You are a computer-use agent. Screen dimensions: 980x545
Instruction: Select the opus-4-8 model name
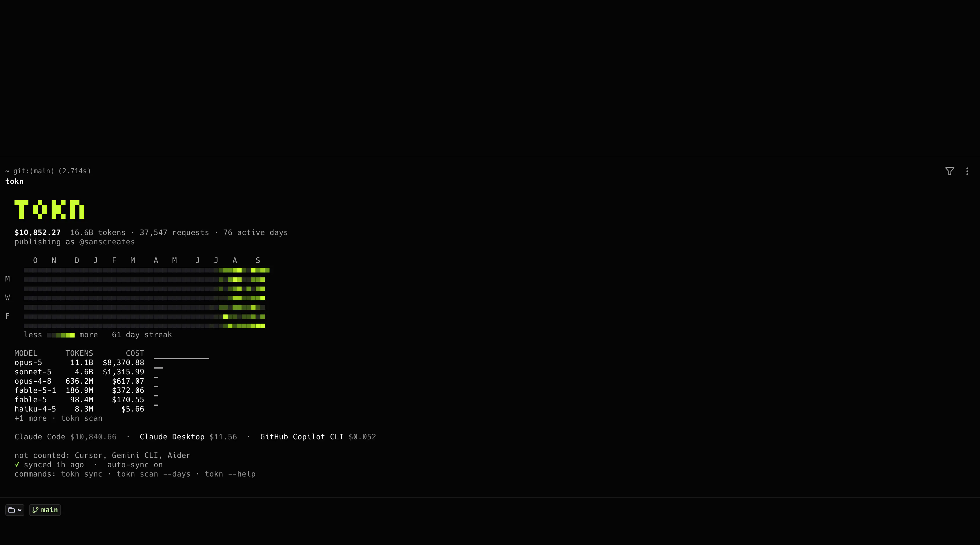(x=33, y=381)
